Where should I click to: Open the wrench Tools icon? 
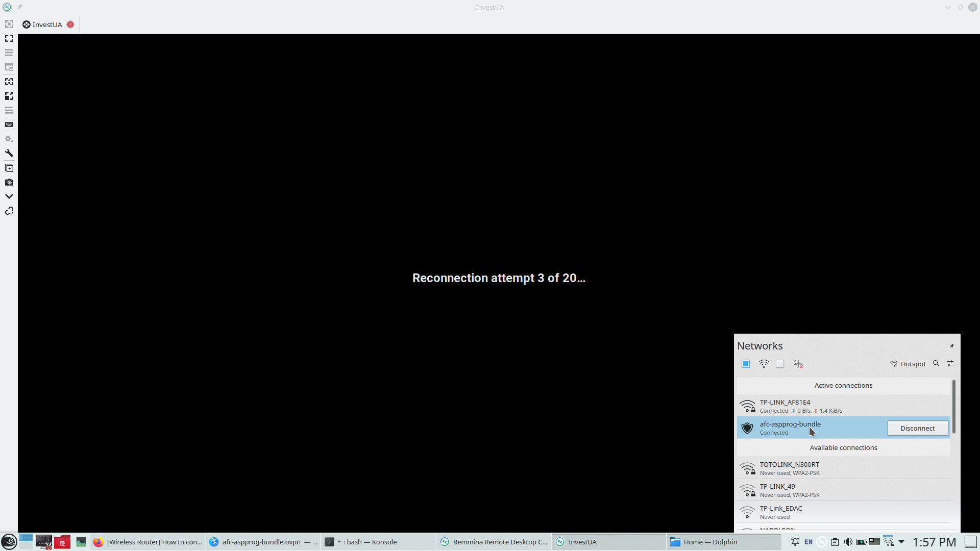coord(9,153)
